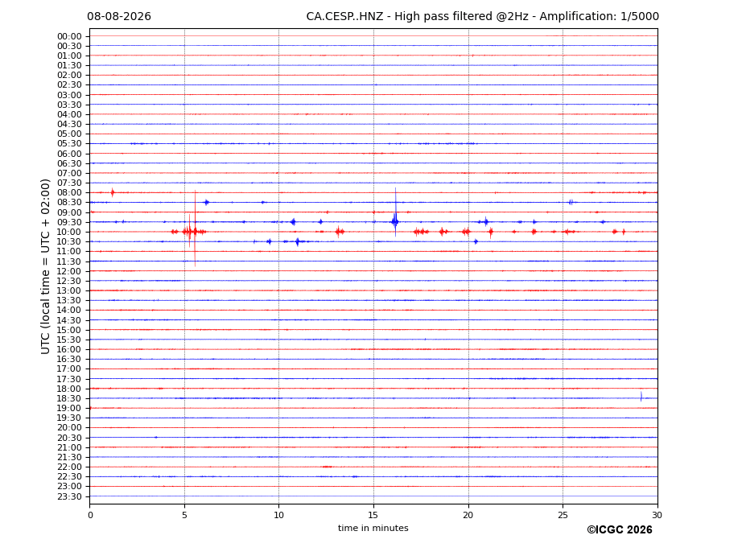
Task: Click the 12:00 time label
Action: click(69, 272)
